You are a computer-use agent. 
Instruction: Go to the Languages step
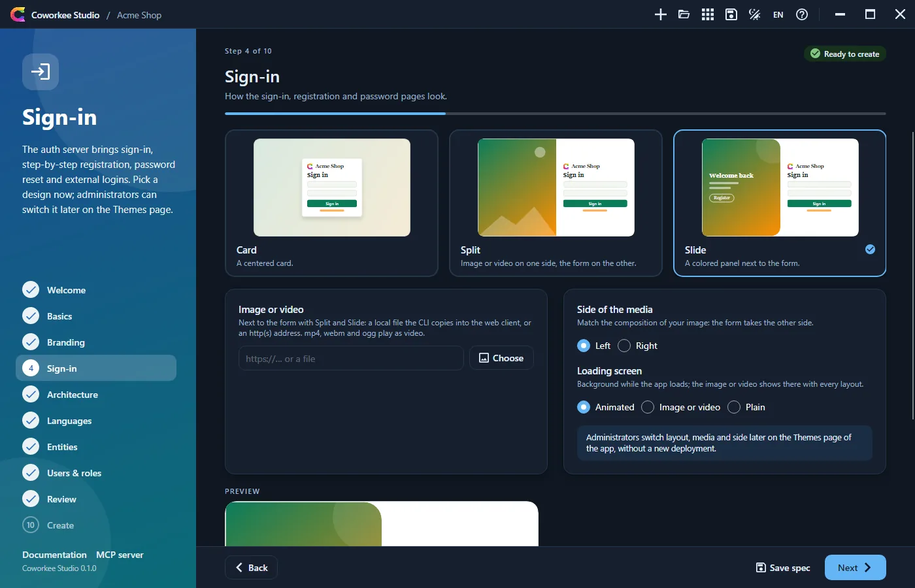click(x=96, y=420)
